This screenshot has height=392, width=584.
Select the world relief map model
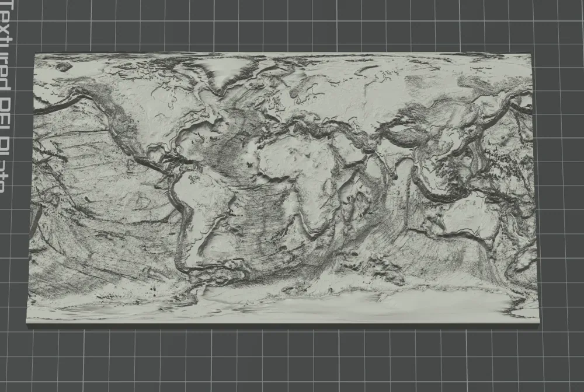(x=283, y=188)
